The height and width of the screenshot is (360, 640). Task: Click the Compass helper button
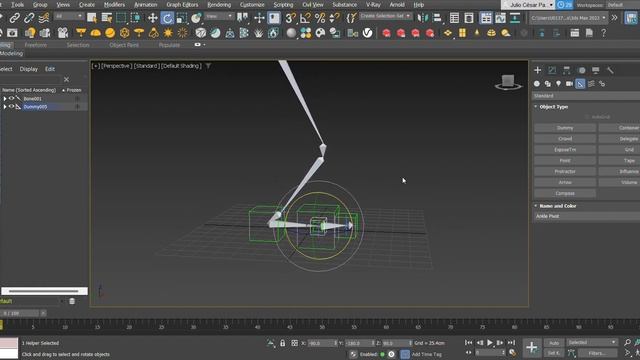coord(565,193)
